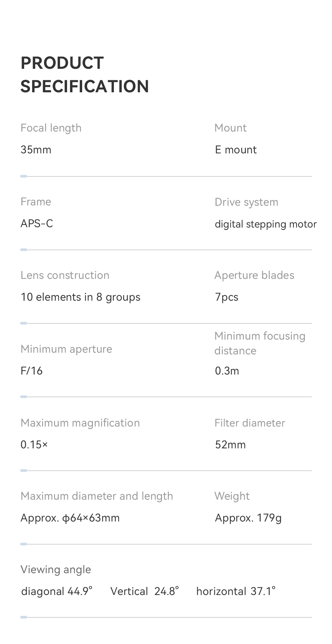Select the 0.3m distance value

pyautogui.click(x=227, y=371)
